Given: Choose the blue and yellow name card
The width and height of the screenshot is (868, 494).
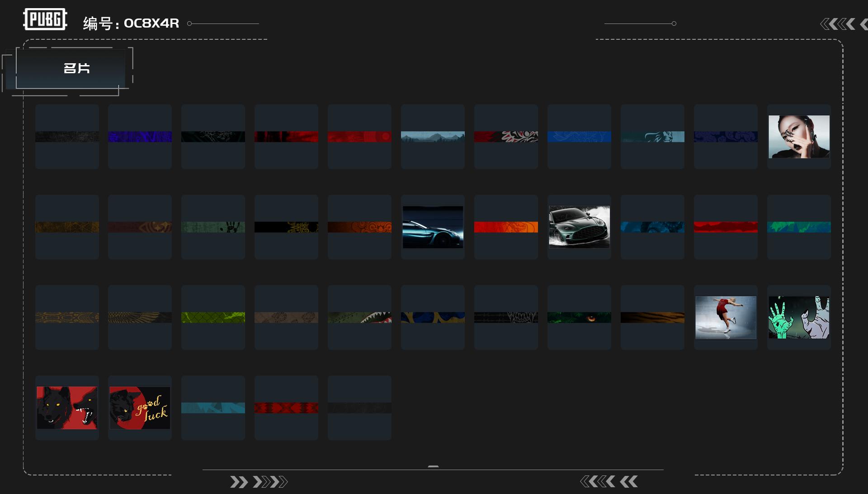Looking at the screenshot, I should point(433,317).
